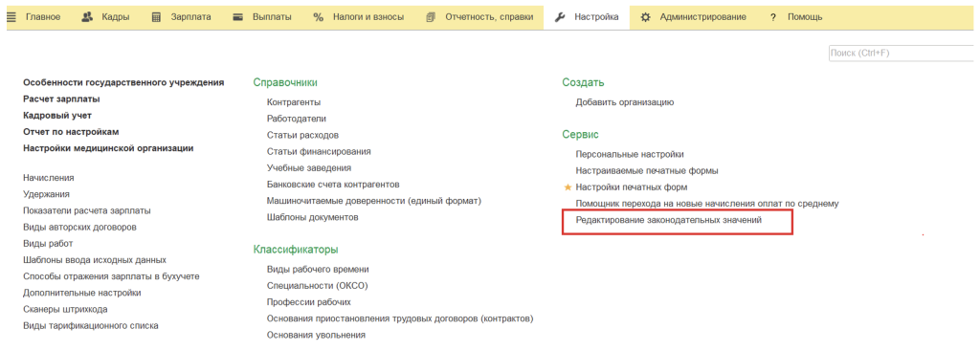The width and height of the screenshot is (980, 351).
Task: Open Банковские счета контрагентов
Action: click(333, 185)
